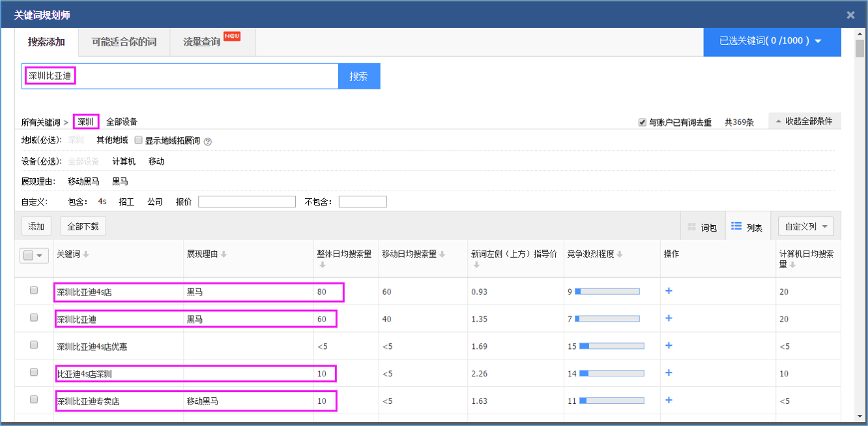Screen dimensions: 868x426
Task: Add keyword 深圳比亚迪 (60 searches) plus icon
Action: 669,318
